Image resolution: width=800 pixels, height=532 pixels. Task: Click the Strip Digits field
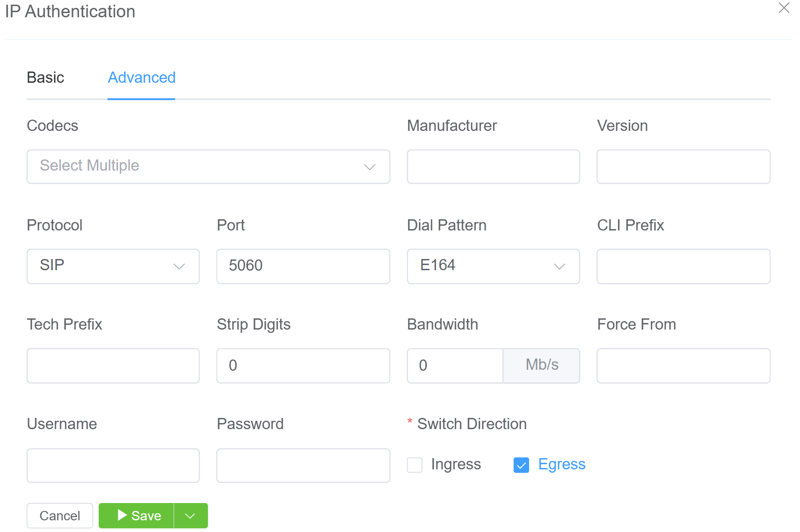click(303, 366)
